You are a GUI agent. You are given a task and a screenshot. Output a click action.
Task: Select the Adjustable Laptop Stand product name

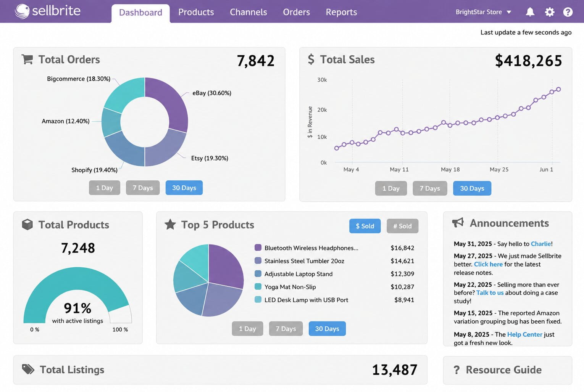[298, 274]
